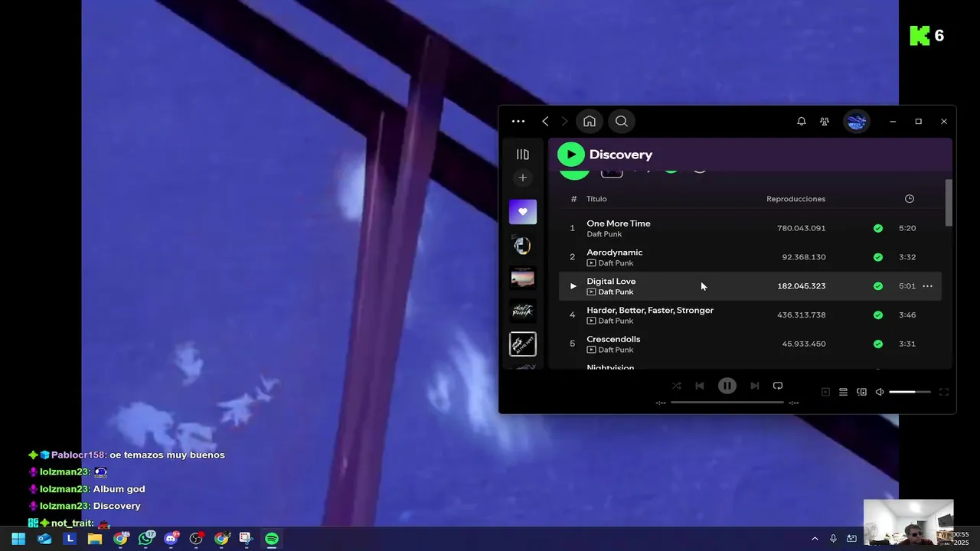Open more options for Digital Love

pyautogui.click(x=927, y=286)
